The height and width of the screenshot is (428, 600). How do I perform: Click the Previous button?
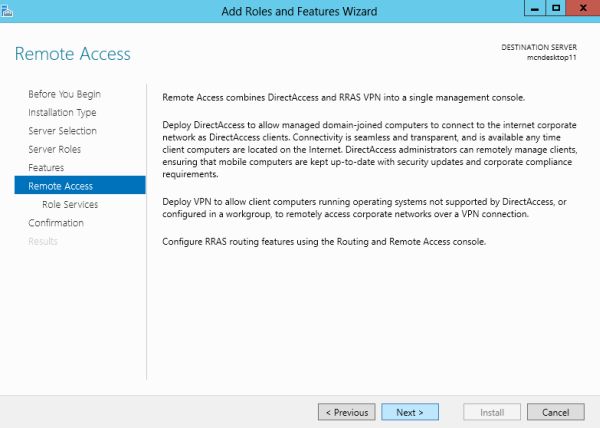tap(346, 412)
